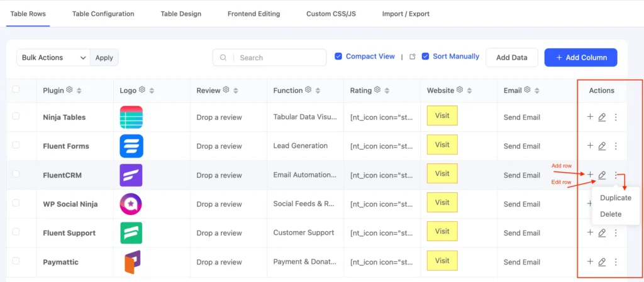Viewport: 644px width, 282px height.
Task: Check the WP Social Ninja row checkbox
Action: click(x=16, y=203)
